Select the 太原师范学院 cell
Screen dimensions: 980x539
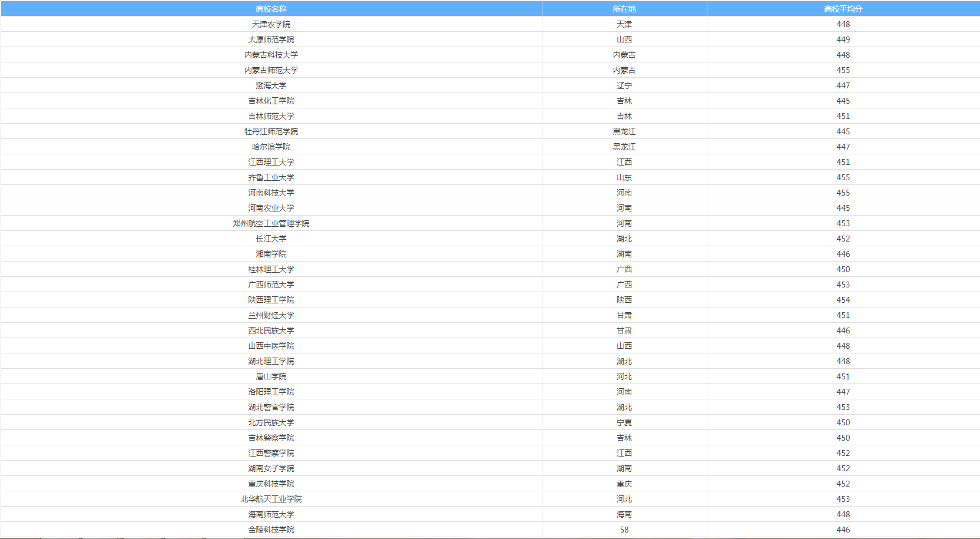pyautogui.click(x=271, y=39)
